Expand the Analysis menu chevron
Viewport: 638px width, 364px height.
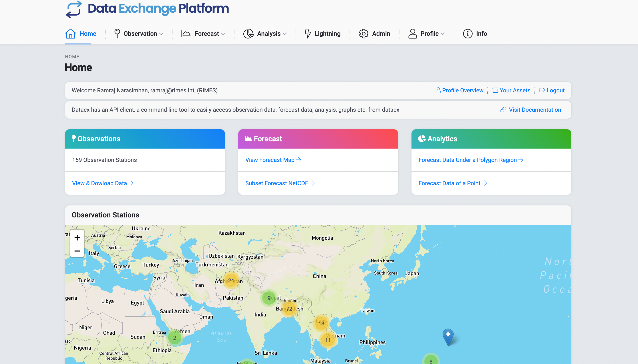[x=285, y=34]
